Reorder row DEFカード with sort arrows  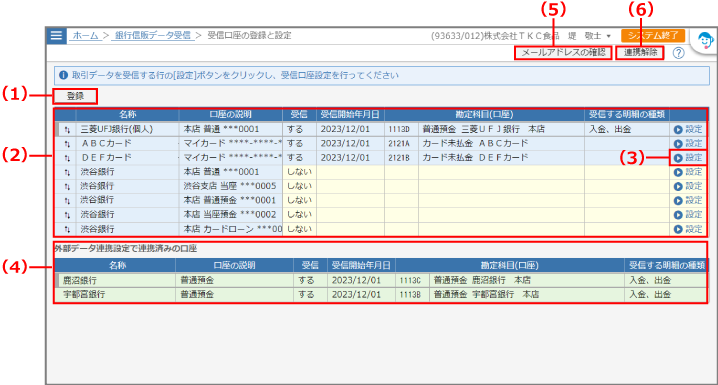pyautogui.click(x=67, y=158)
